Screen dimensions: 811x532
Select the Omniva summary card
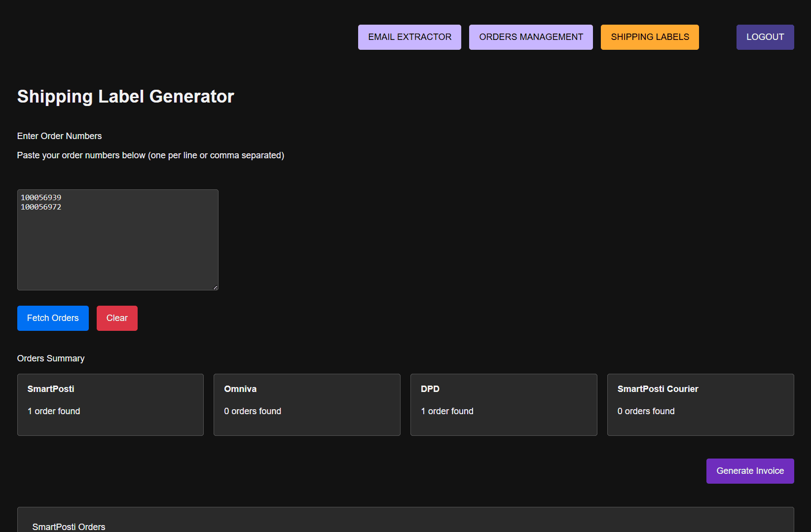[307, 404]
